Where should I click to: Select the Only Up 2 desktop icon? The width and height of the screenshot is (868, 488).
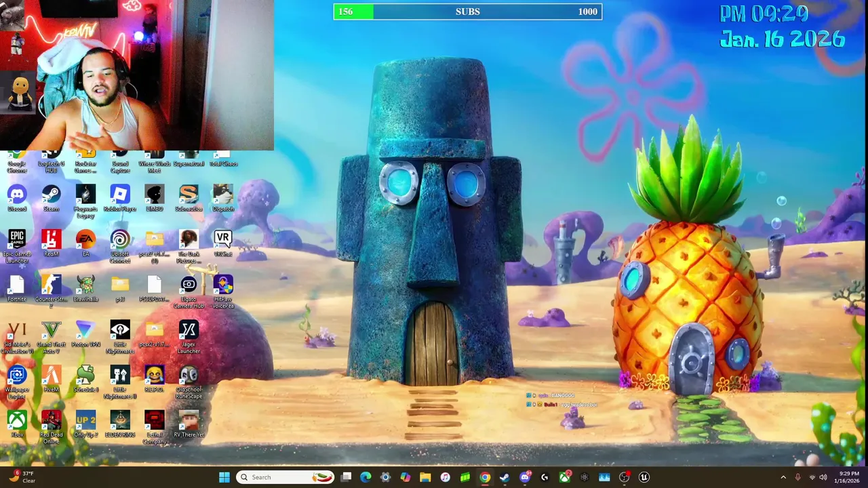pyautogui.click(x=85, y=424)
